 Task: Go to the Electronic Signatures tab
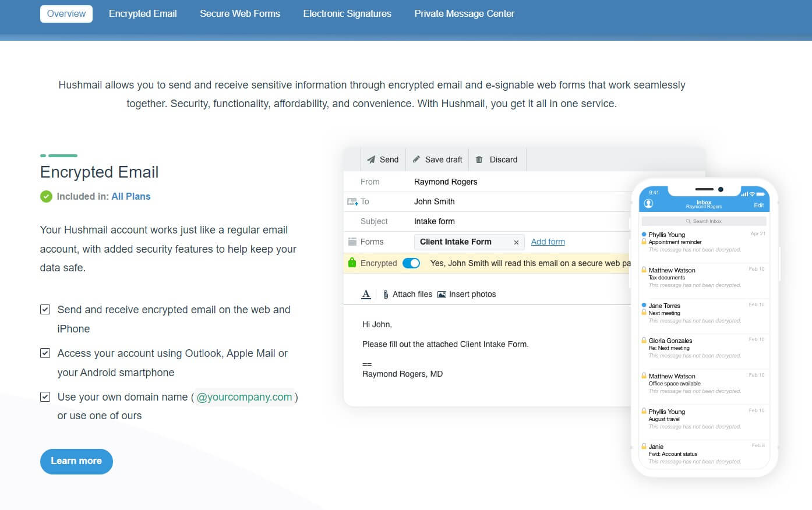347,13
